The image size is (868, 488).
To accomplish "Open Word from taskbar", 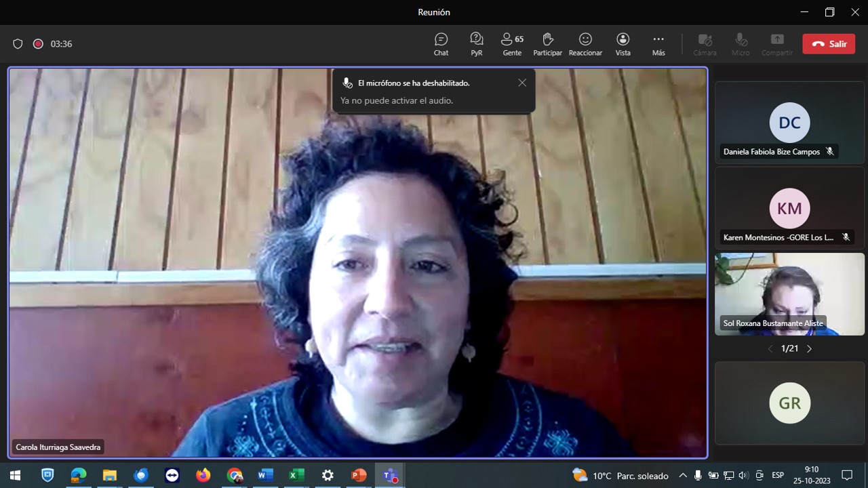I will pyautogui.click(x=265, y=475).
